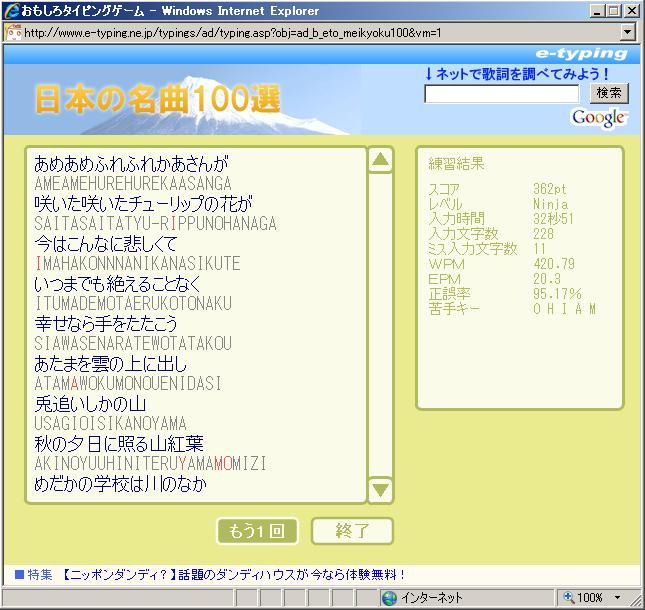Click the EPM value 20.3

click(x=547, y=279)
